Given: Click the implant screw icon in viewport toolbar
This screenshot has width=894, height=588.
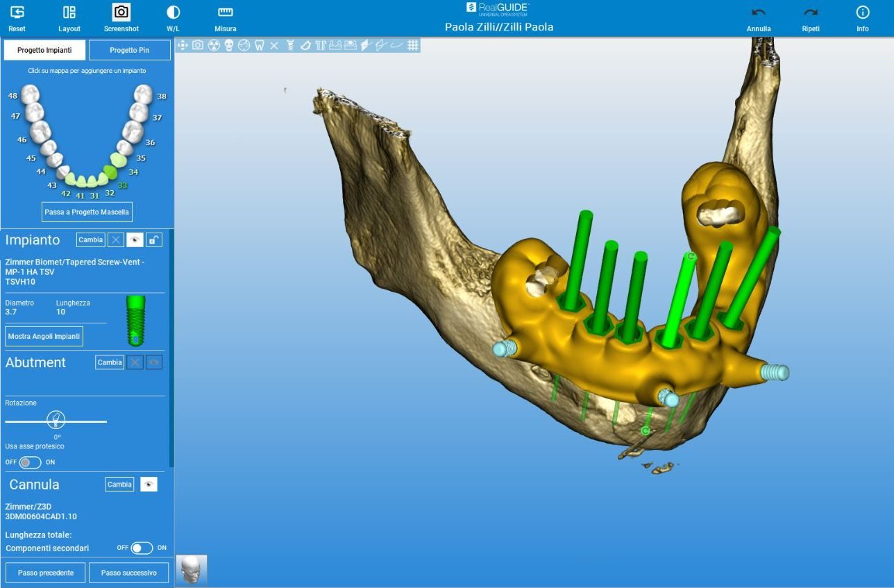Looking at the screenshot, I should tap(289, 45).
